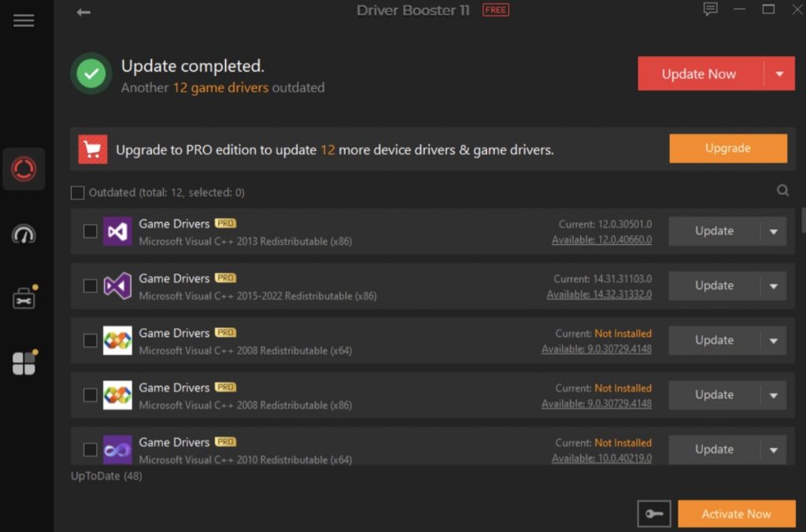Expand Update dropdown for Visual C++ 2015-2022

773,286
